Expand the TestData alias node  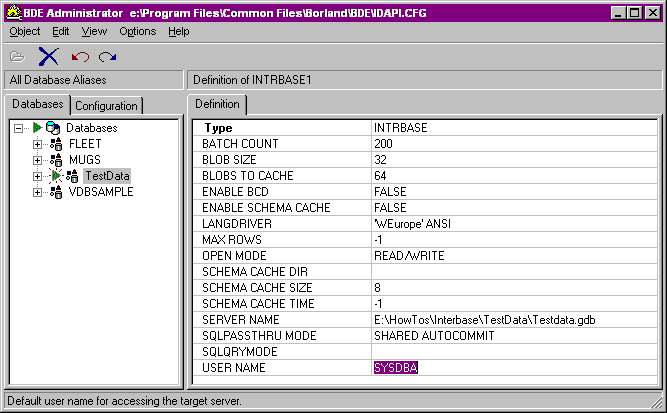(x=38, y=176)
